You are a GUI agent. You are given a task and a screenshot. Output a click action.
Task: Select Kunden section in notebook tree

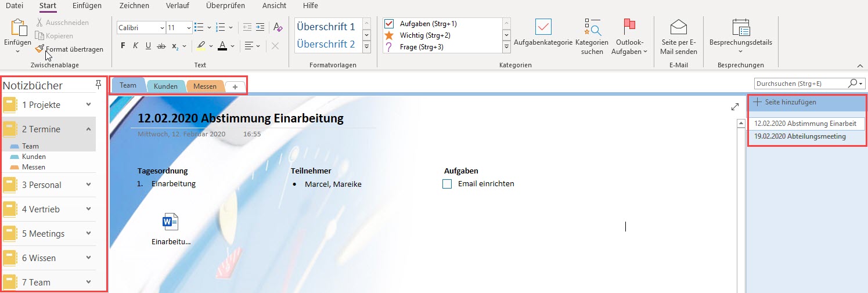(x=34, y=157)
